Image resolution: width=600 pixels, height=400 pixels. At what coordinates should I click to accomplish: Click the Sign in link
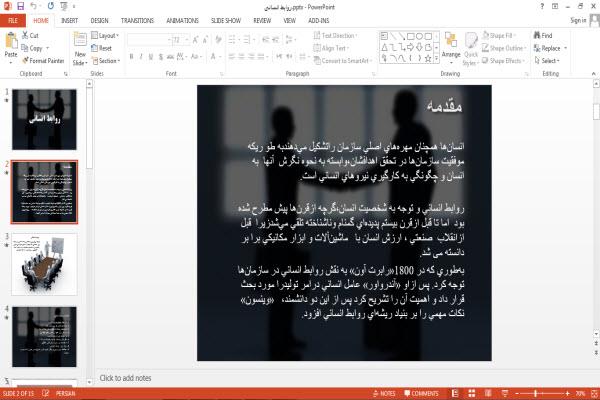578,20
